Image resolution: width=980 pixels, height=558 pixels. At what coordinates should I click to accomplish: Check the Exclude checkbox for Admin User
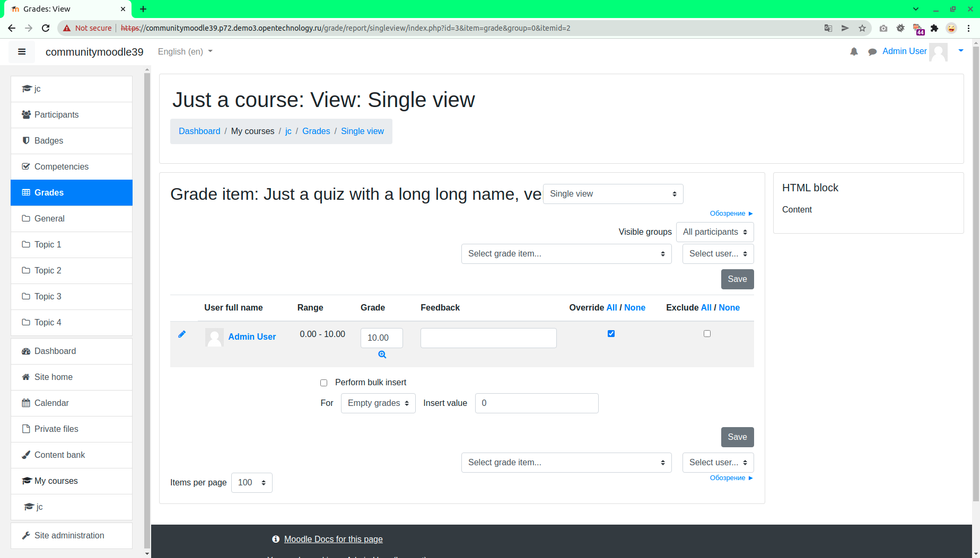point(707,333)
